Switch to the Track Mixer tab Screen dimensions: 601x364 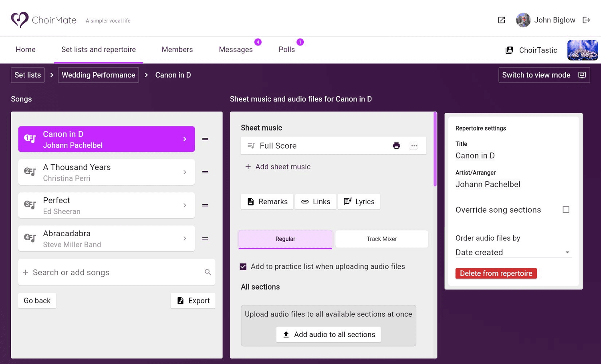click(x=381, y=239)
